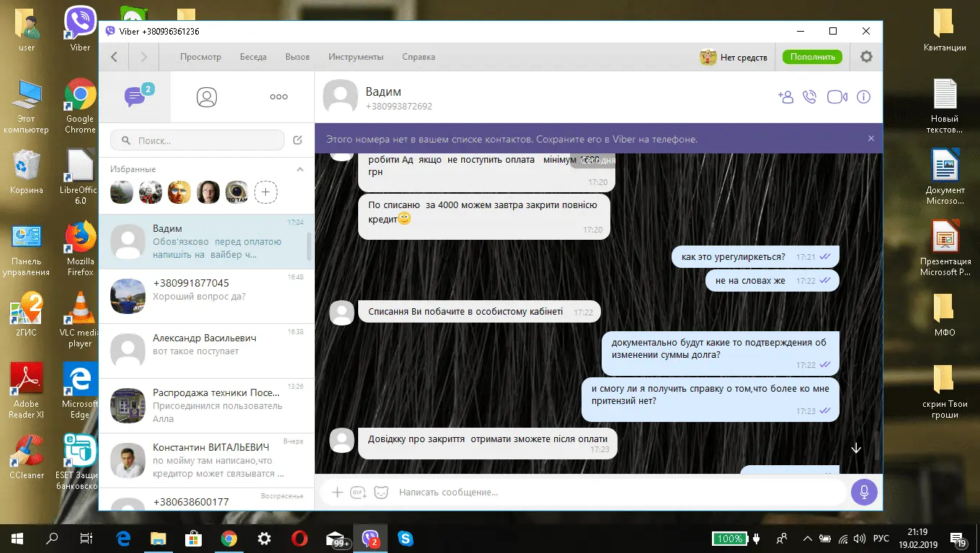Collapse the Избранные favorites section
The width and height of the screenshot is (980, 553).
click(300, 169)
